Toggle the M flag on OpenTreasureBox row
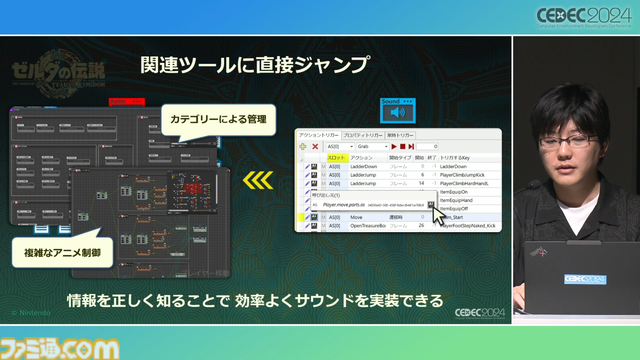This screenshot has width=640, height=360. pos(323,226)
